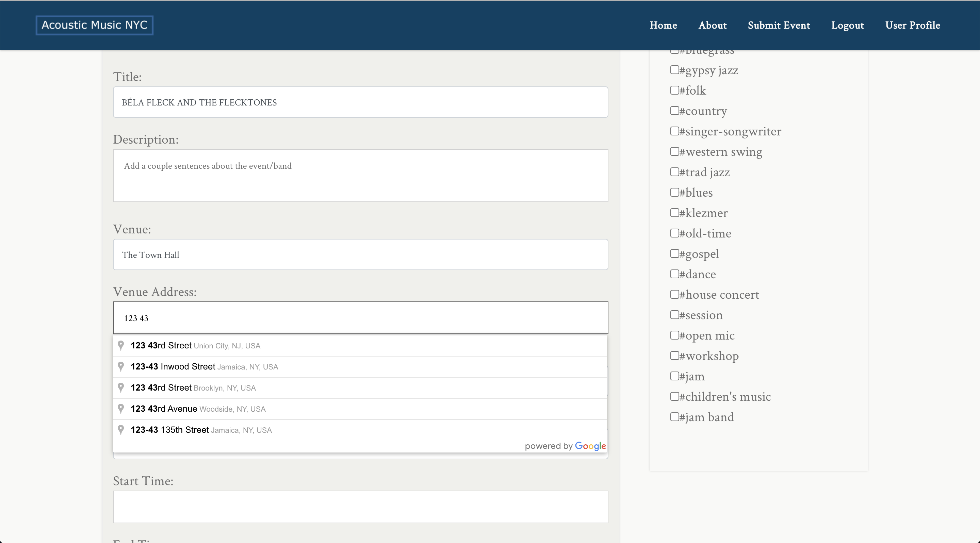Toggle the #dance tag checkbox
This screenshot has height=543, width=980.
click(x=674, y=274)
